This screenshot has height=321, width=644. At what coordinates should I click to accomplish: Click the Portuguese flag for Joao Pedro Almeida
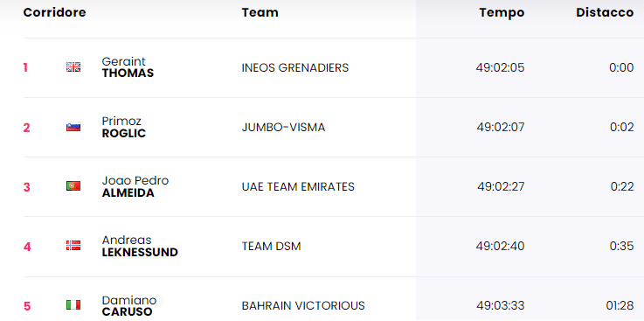[x=73, y=186]
